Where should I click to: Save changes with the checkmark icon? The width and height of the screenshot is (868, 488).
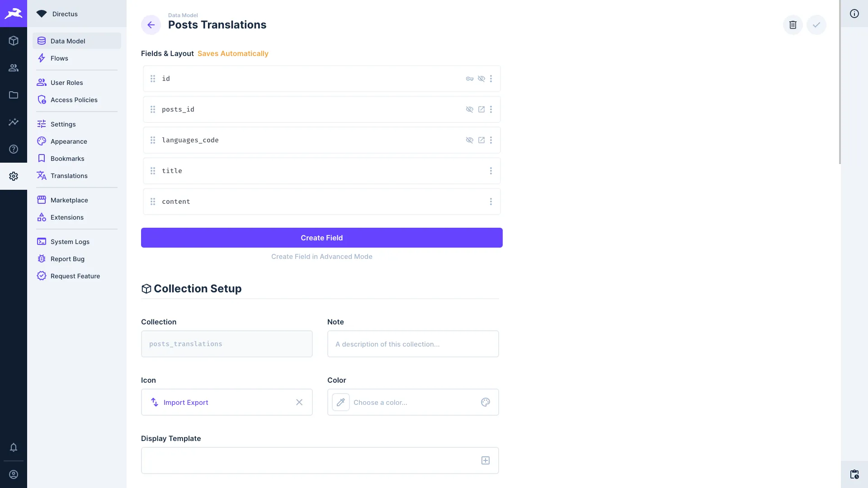(816, 25)
